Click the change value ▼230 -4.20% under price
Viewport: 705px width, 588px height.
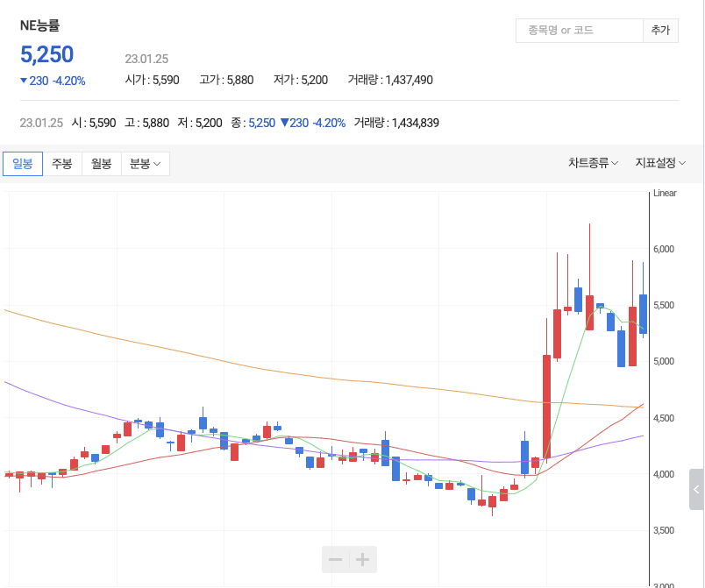(53, 81)
